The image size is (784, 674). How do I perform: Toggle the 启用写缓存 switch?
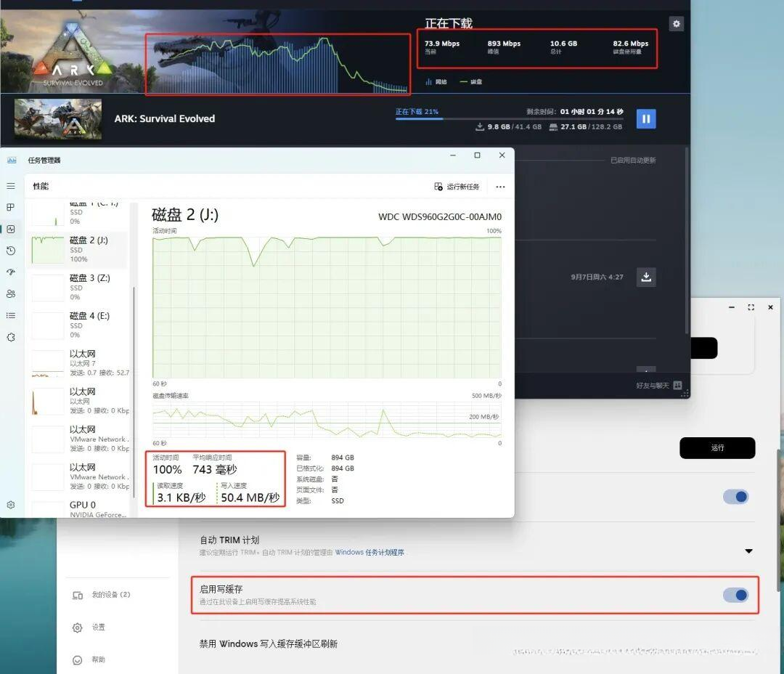pyautogui.click(x=735, y=595)
